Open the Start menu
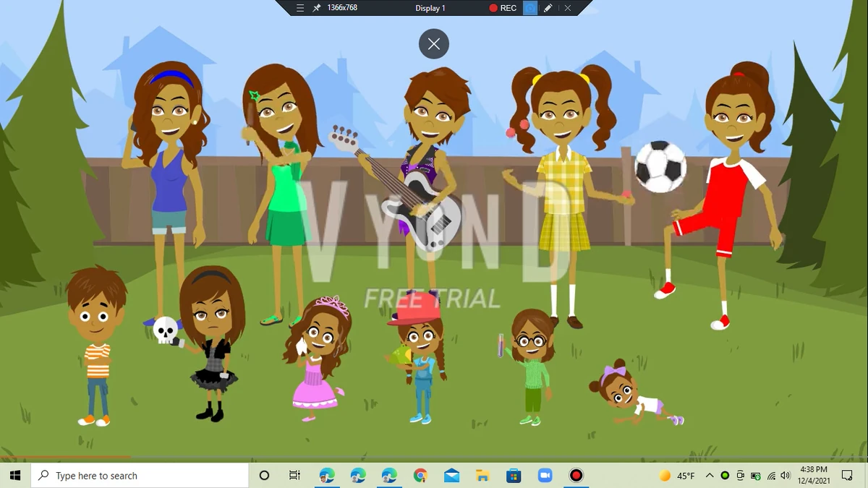Viewport: 868px width, 488px height. coord(14,475)
